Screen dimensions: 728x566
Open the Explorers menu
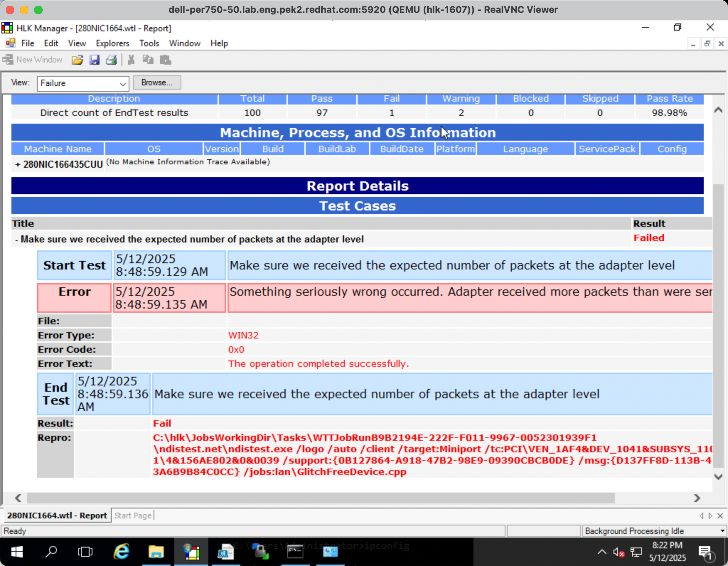(112, 43)
